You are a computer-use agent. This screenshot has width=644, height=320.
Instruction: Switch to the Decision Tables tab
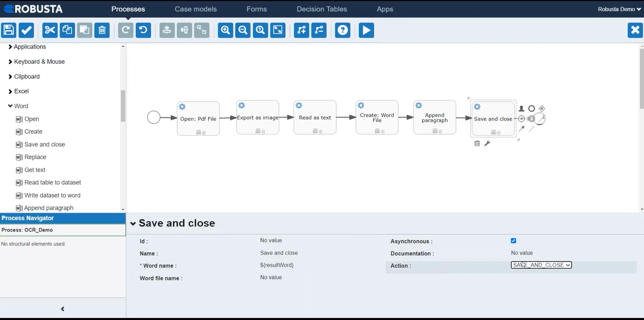pyautogui.click(x=322, y=9)
